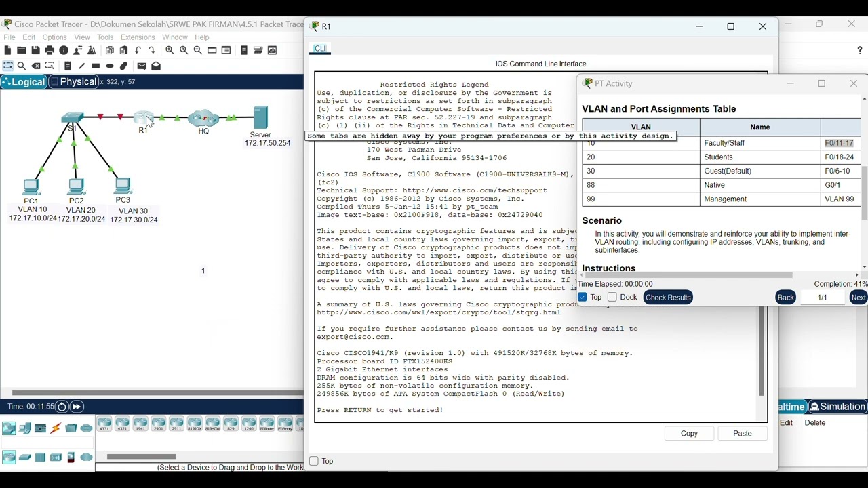Click the Open file folder icon
The width and height of the screenshot is (868, 488).
[22, 51]
